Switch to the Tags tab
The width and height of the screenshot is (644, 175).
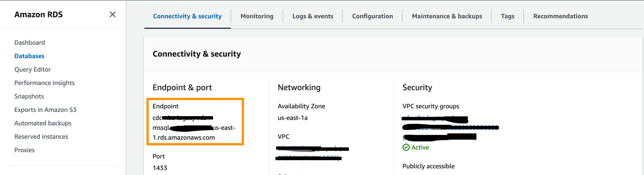click(x=507, y=16)
